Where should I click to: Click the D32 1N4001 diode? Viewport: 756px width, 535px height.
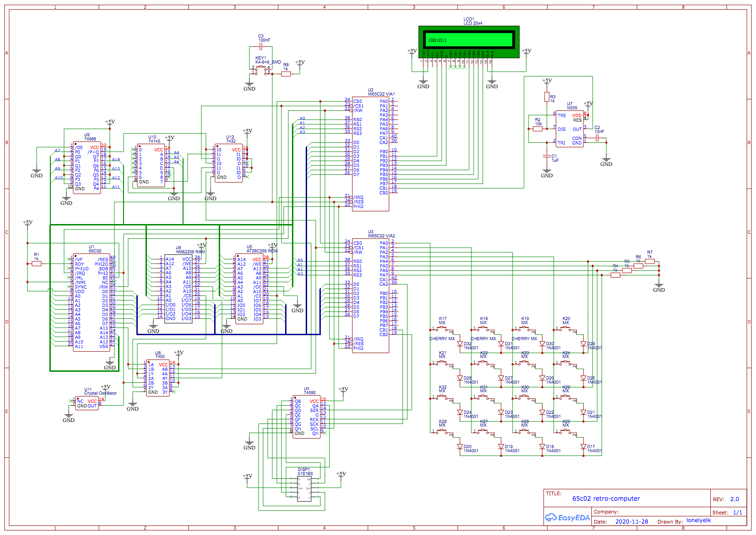(x=460, y=344)
